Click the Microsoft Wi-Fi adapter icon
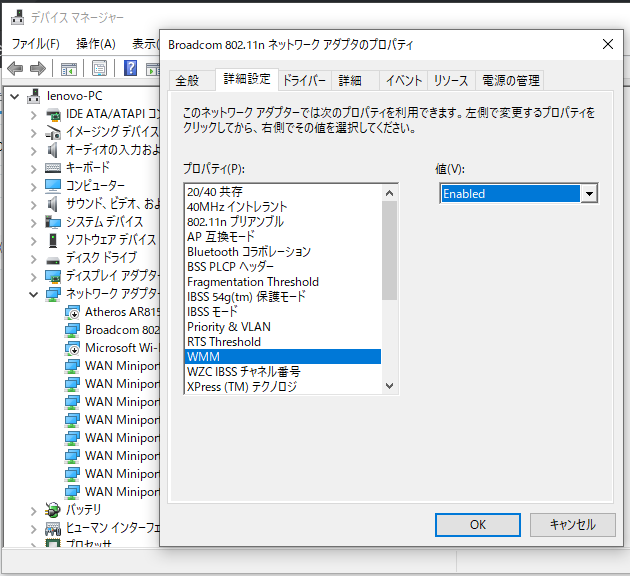Viewport: 630px width, 576px height. coord(72,348)
